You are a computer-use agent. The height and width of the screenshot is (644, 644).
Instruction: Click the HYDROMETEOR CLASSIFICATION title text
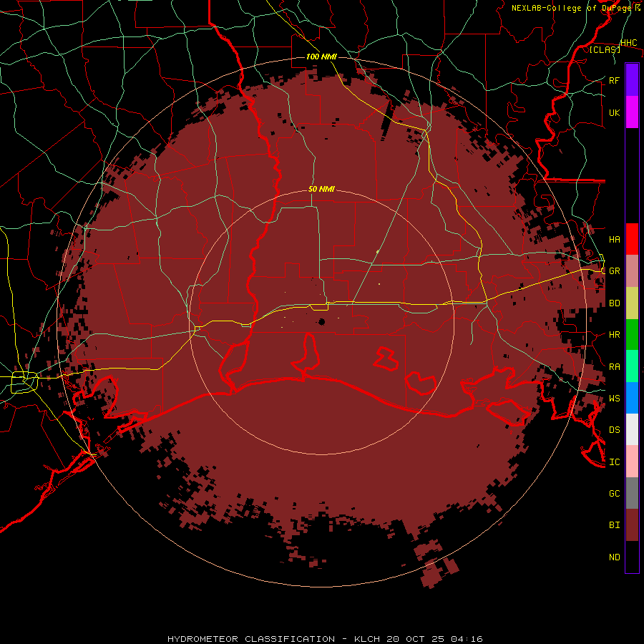[x=251, y=639]
